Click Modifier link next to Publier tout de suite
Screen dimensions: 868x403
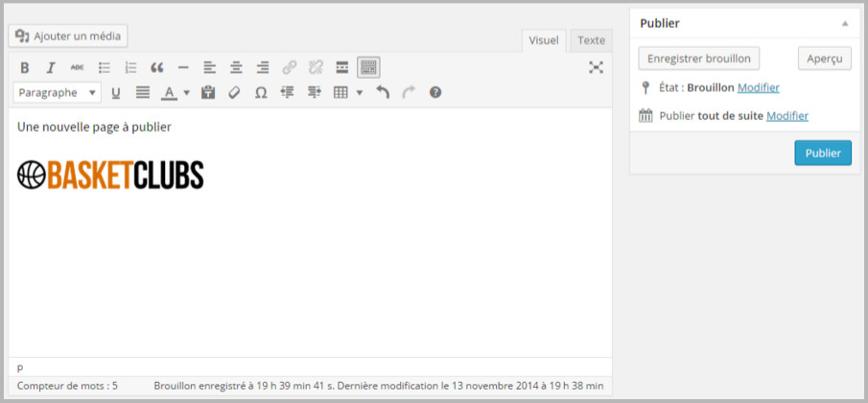tap(787, 116)
